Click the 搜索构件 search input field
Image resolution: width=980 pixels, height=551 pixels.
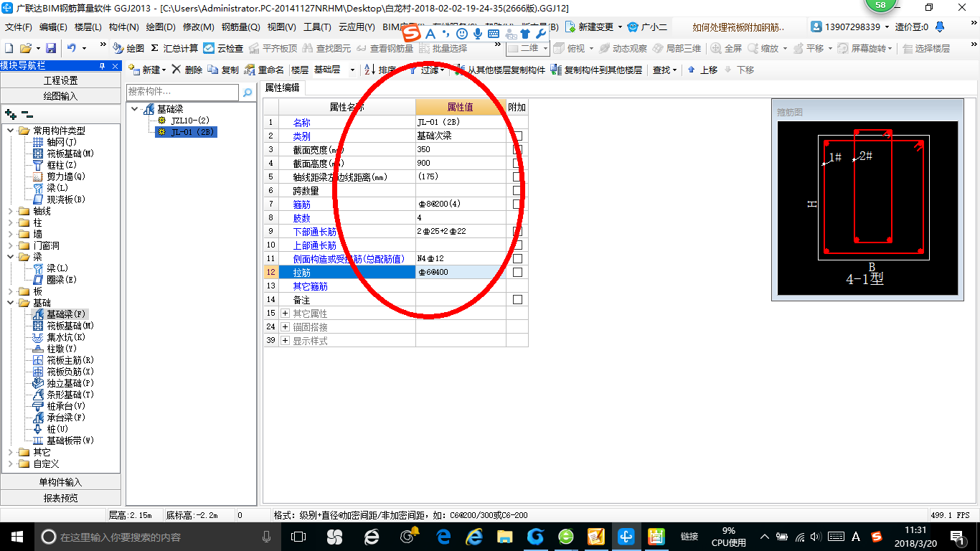(x=182, y=92)
